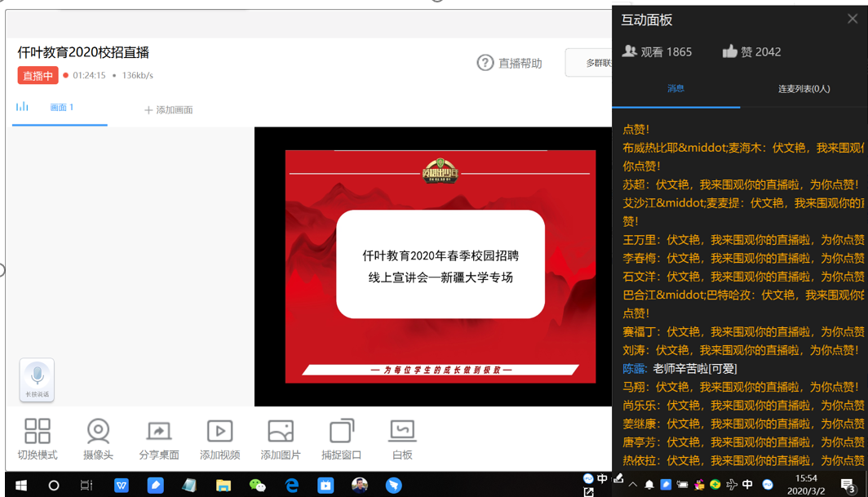Click 尚乐乐's chat message

[x=743, y=405]
